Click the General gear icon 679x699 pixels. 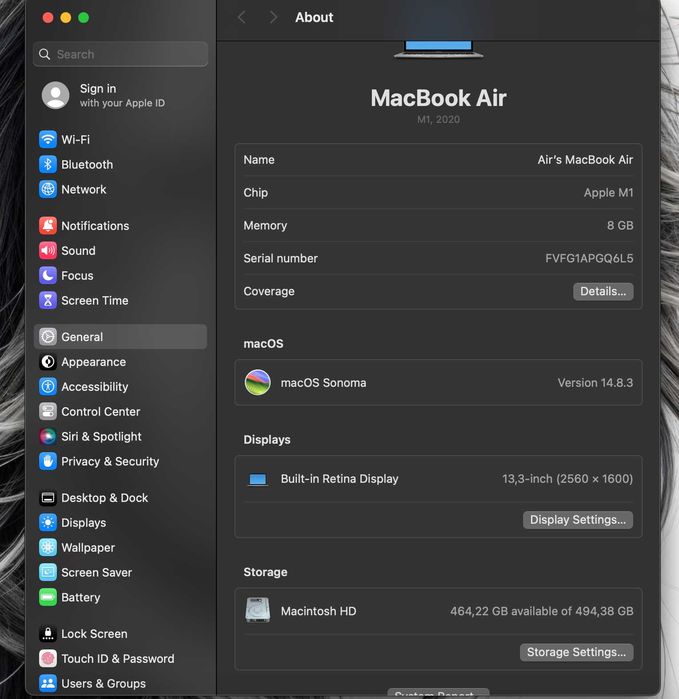48,337
